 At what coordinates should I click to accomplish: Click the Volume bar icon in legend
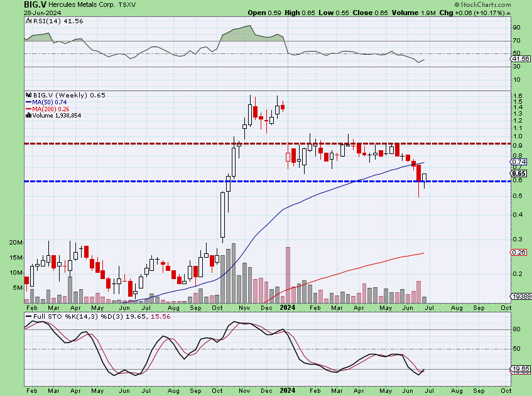(28, 116)
